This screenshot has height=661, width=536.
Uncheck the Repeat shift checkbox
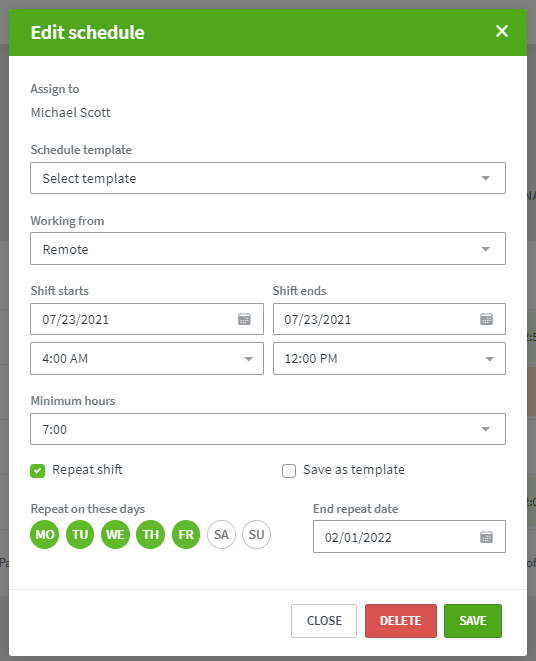click(38, 470)
